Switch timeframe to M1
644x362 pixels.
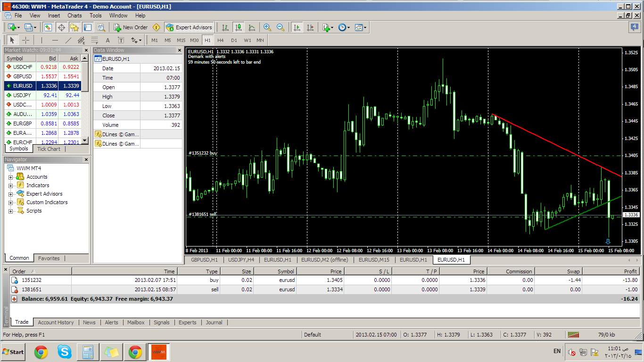pos(155,40)
